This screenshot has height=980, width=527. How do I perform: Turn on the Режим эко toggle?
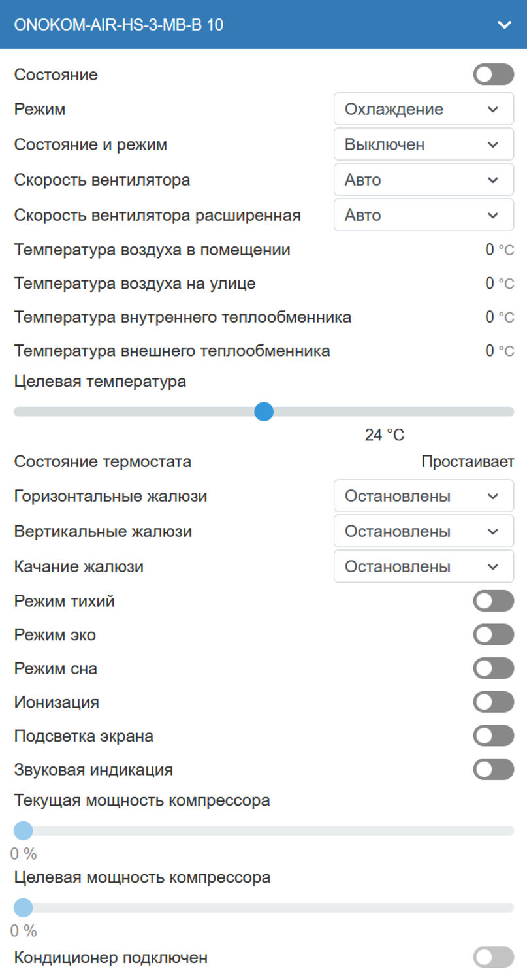pyautogui.click(x=493, y=634)
